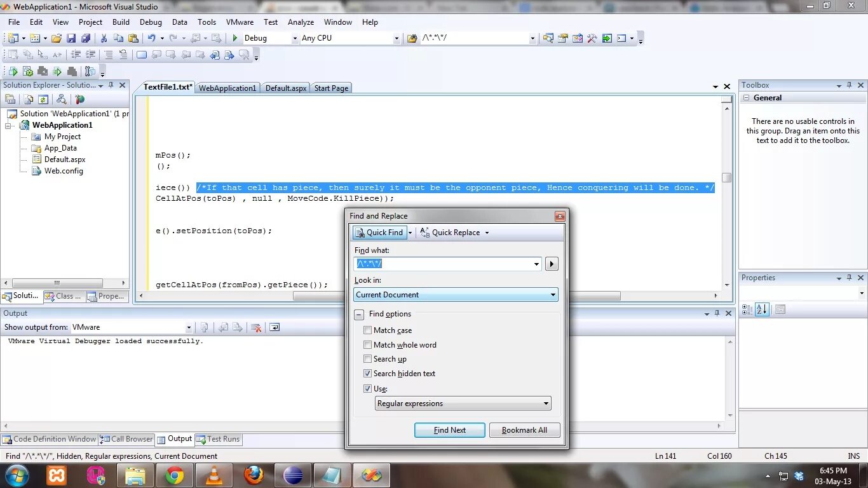The height and width of the screenshot is (488, 868).
Task: Click Show All Files in Solution Explorer
Action: click(x=29, y=99)
